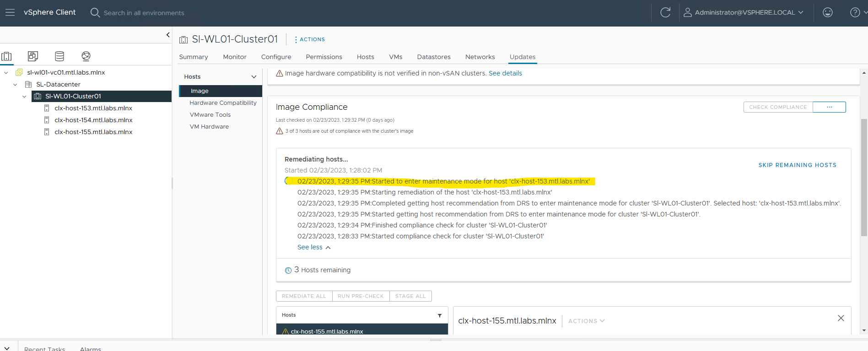
Task: Open the Permissions tab
Action: pyautogui.click(x=324, y=57)
